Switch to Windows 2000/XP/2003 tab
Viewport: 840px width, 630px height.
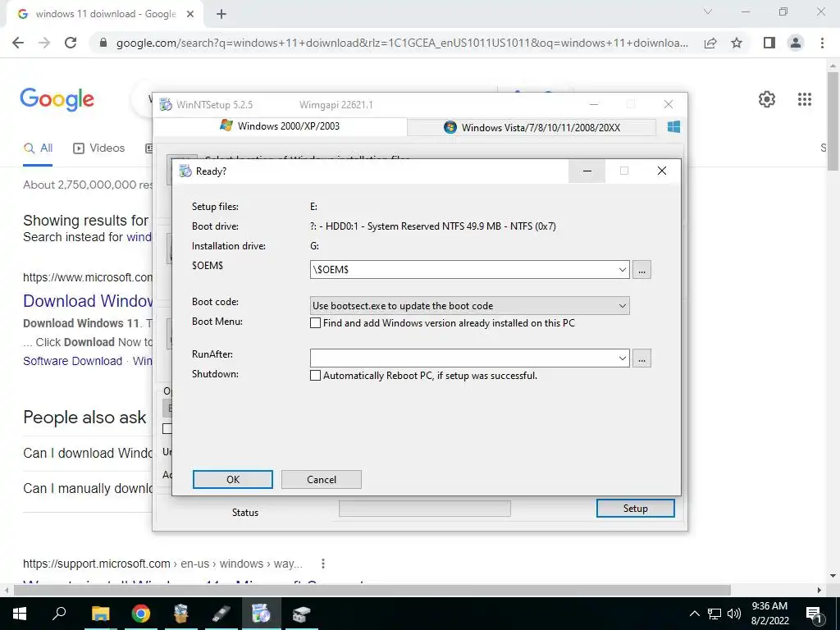click(x=280, y=126)
